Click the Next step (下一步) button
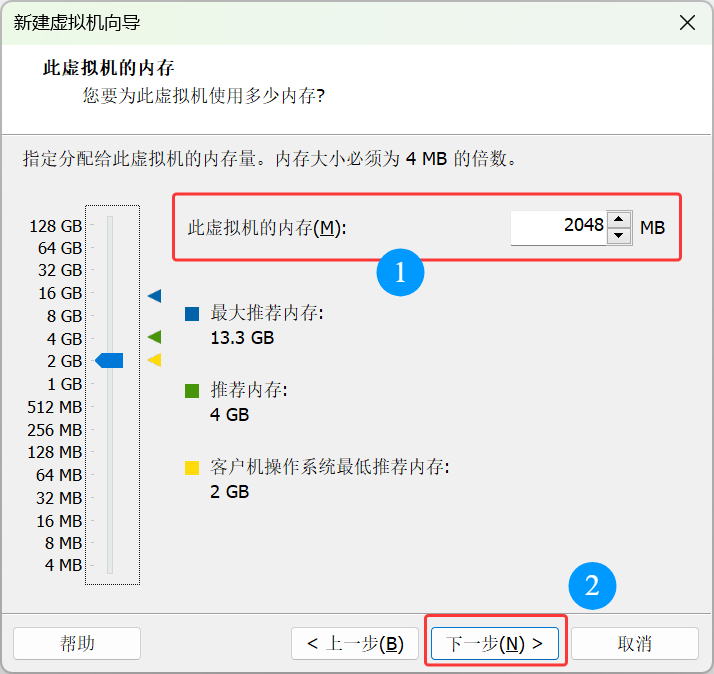The height and width of the screenshot is (674, 714). tap(495, 643)
